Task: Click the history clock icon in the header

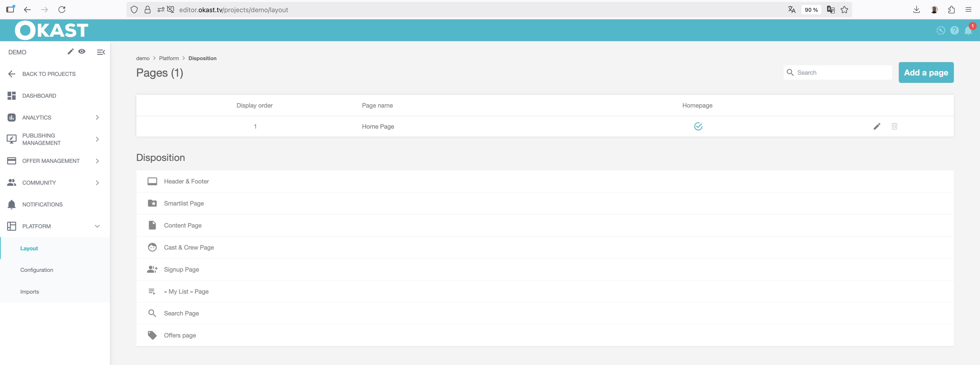Action: tap(940, 30)
